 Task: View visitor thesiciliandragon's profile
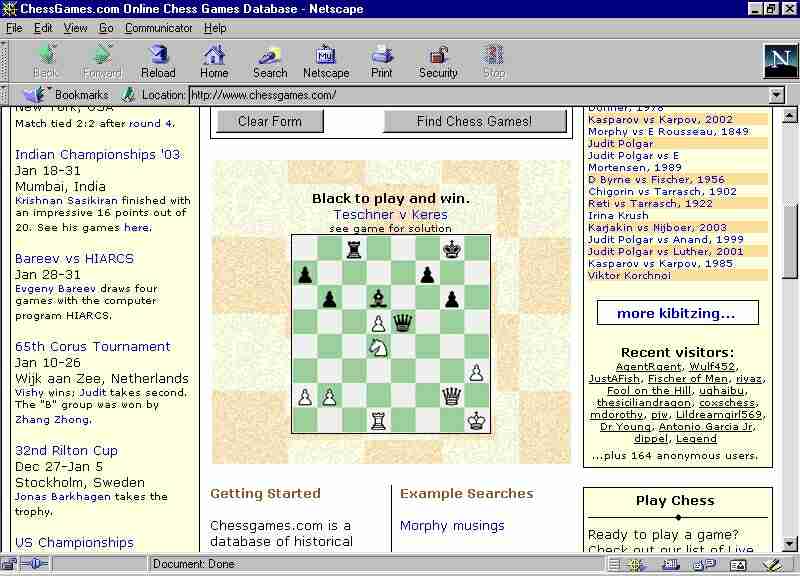(644, 403)
